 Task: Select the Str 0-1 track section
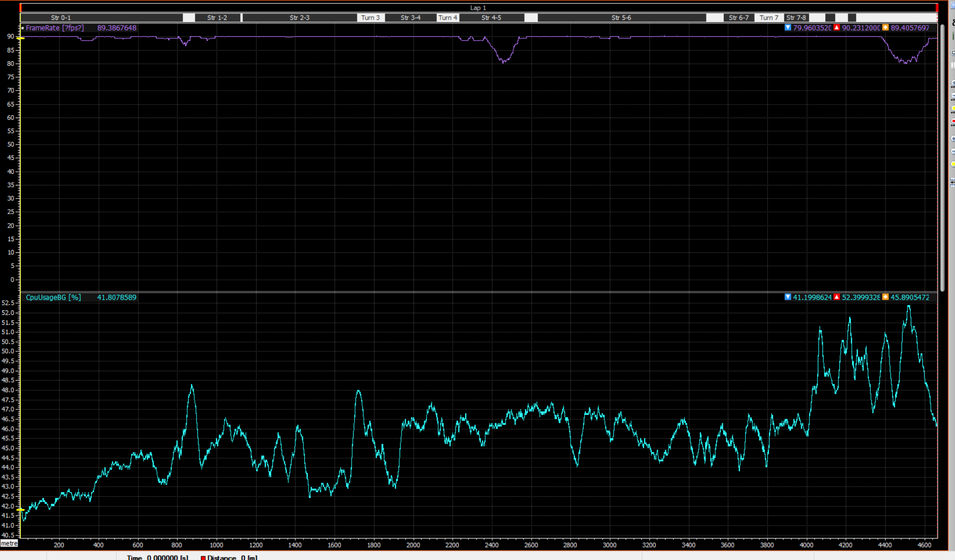click(101, 18)
